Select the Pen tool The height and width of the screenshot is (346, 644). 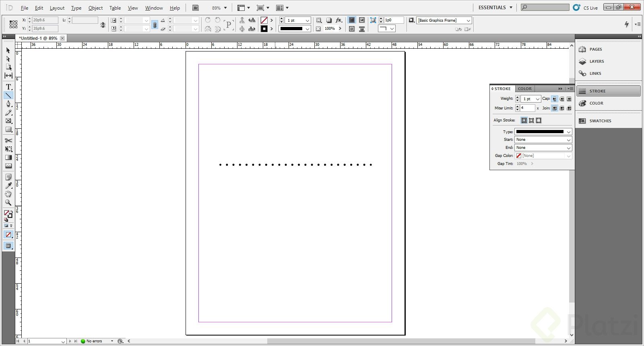pyautogui.click(x=8, y=104)
